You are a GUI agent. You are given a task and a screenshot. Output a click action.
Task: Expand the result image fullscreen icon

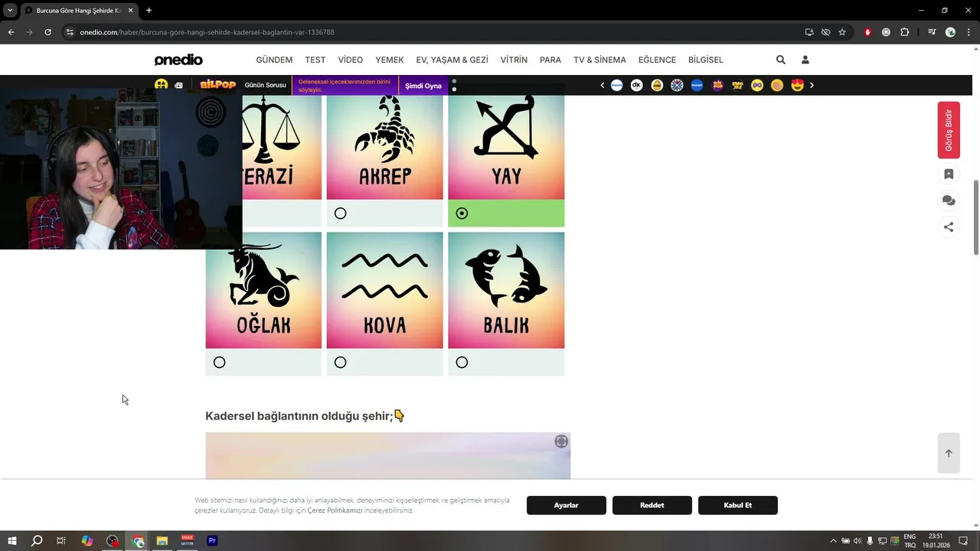[561, 442]
